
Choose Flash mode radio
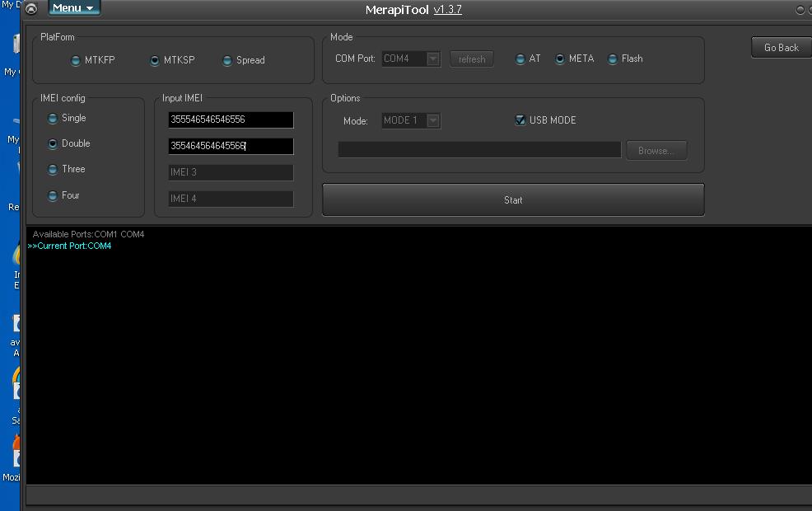click(613, 59)
